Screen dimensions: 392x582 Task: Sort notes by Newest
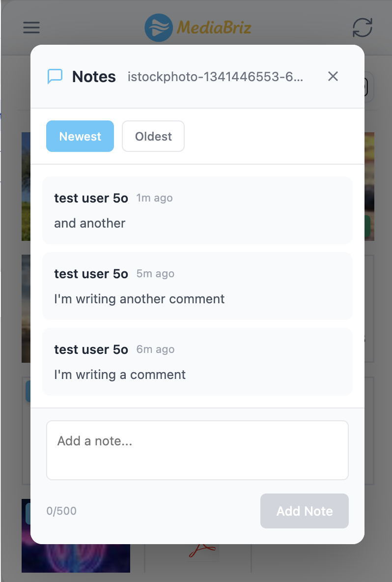[x=80, y=136]
